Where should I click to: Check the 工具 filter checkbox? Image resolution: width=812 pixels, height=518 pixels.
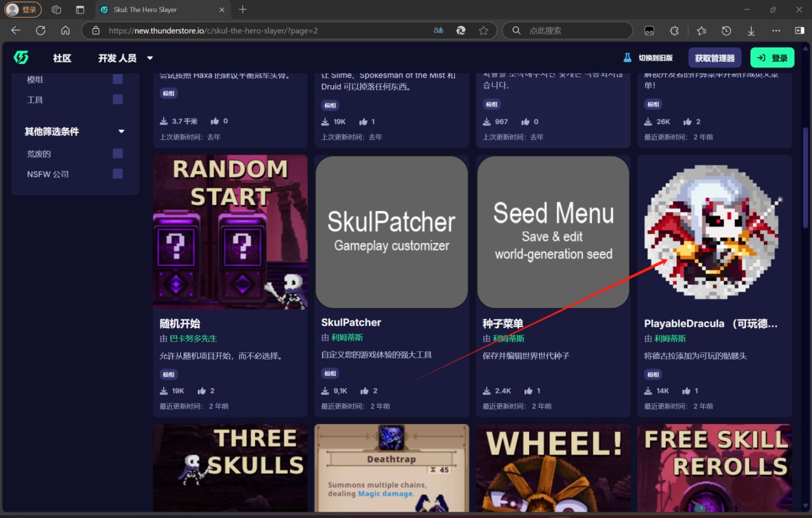(118, 99)
